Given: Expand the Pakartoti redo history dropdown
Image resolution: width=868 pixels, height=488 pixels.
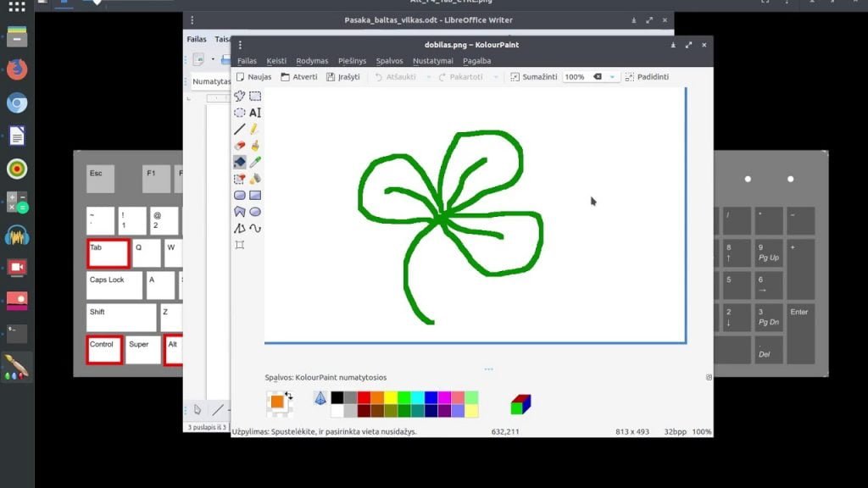Looking at the screenshot, I should (x=495, y=77).
